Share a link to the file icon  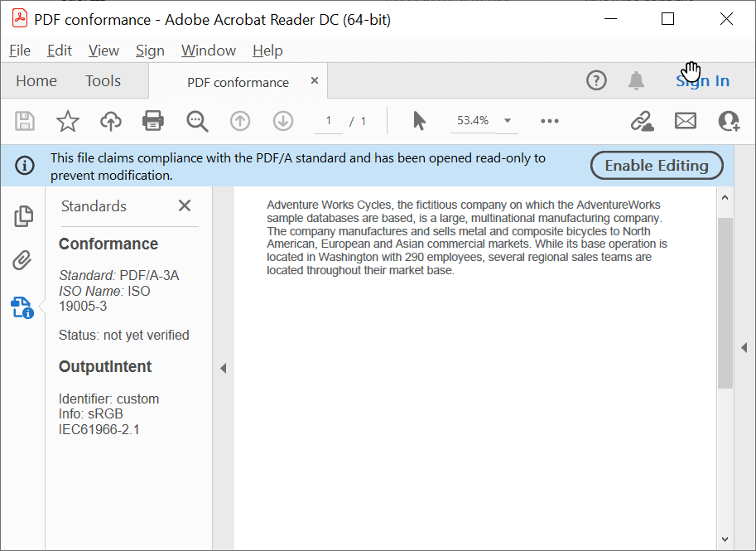pos(643,121)
